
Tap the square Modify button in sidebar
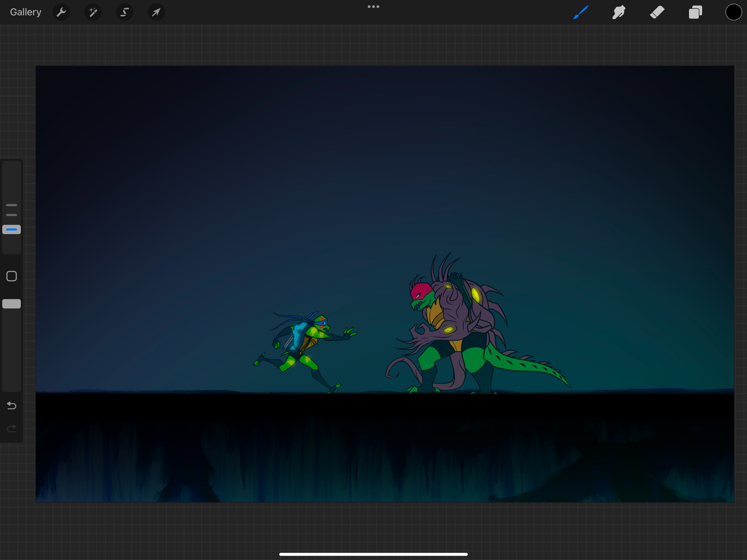(12, 276)
